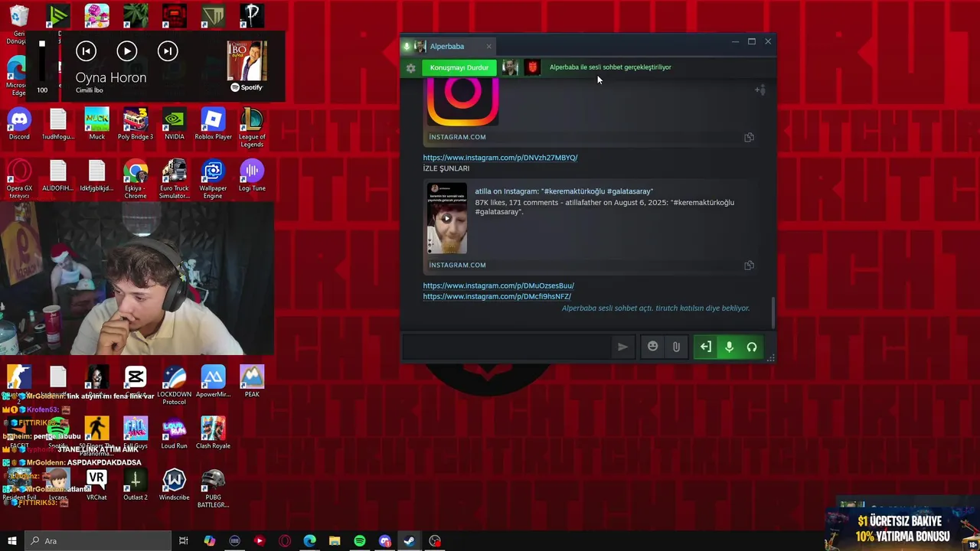This screenshot has width=980, height=551.
Task: Open voice settings gear in Steam chat
Action: [x=410, y=68]
